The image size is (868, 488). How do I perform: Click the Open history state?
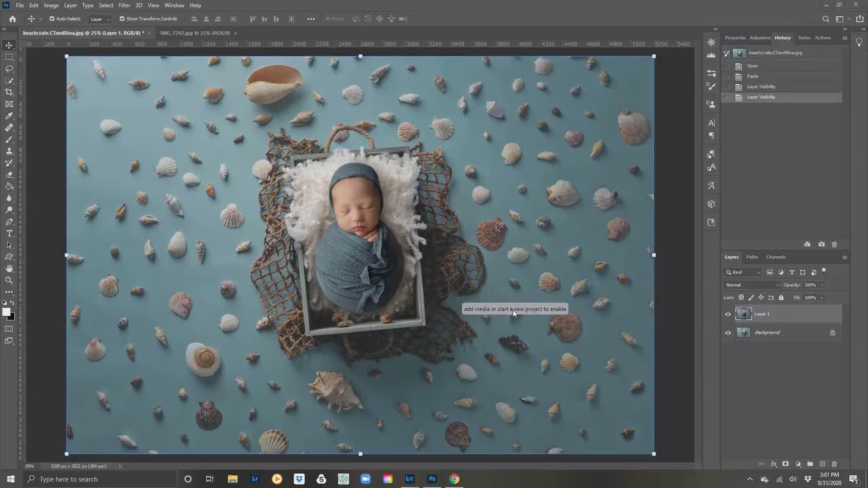click(x=753, y=66)
